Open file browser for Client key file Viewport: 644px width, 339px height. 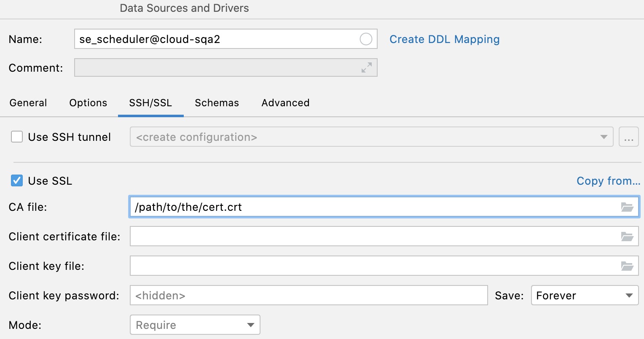point(627,266)
